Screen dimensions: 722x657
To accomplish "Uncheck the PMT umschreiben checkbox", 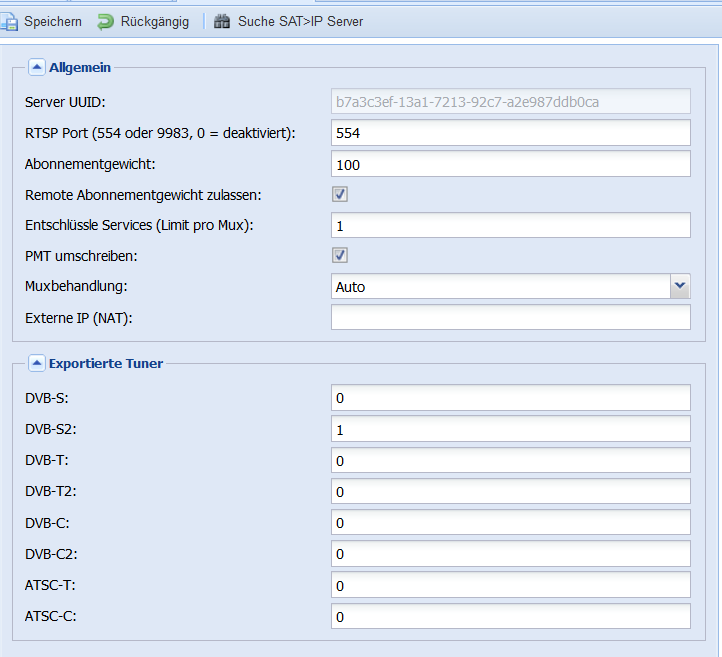I will pos(340,255).
